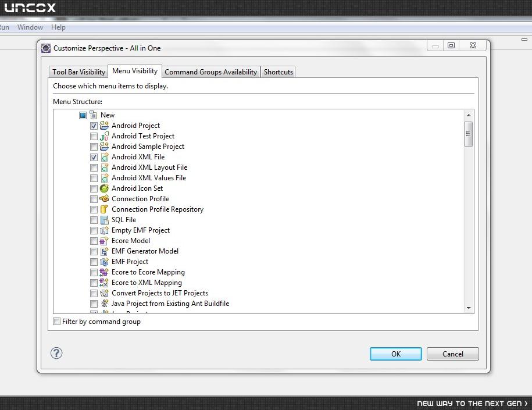Click the SQL File icon

tap(104, 220)
